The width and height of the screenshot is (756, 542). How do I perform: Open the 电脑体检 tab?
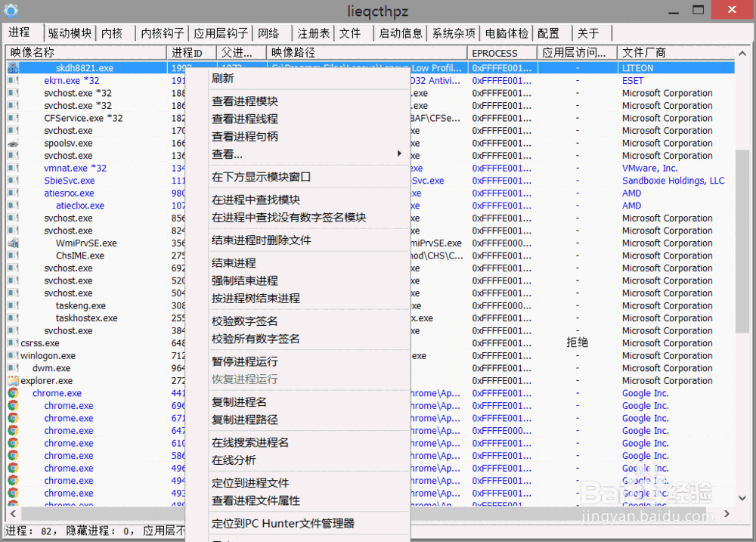pyautogui.click(x=506, y=33)
